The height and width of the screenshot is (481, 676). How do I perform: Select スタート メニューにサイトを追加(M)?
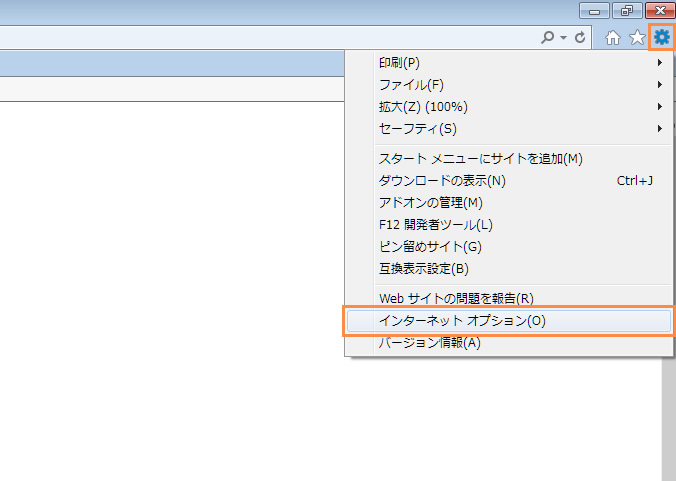pos(480,159)
